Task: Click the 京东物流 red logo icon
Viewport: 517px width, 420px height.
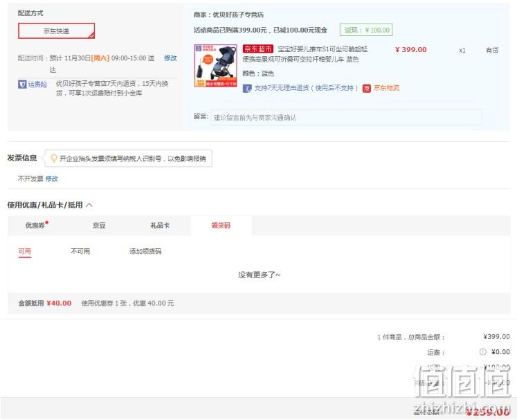Action: [x=367, y=88]
